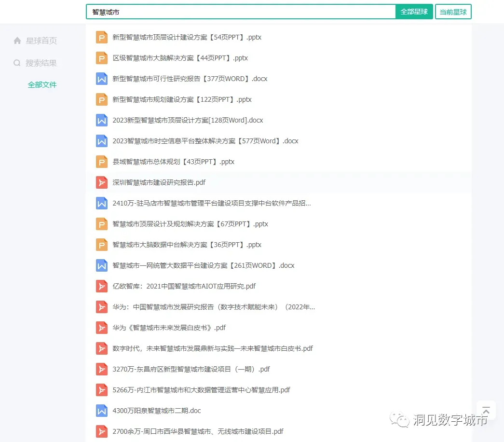Click Word icon for 新型智慧城市可行性研究报告
The image size is (504, 442).
click(102, 79)
